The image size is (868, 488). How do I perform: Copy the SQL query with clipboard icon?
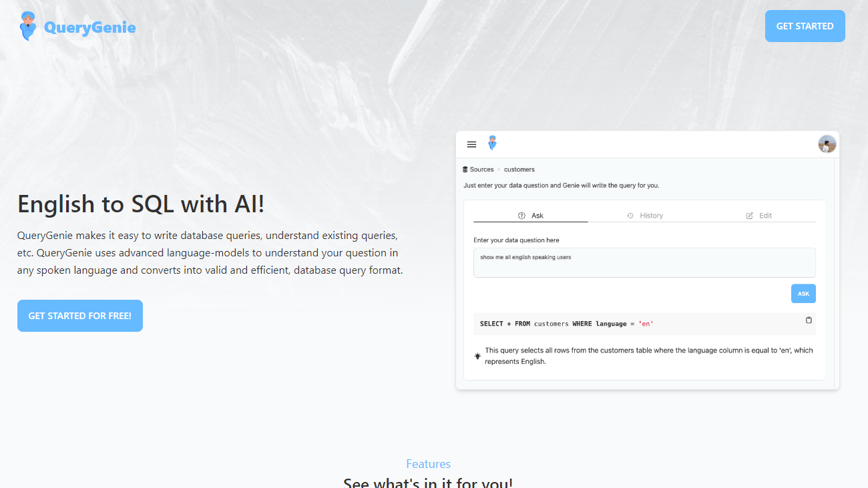point(809,320)
